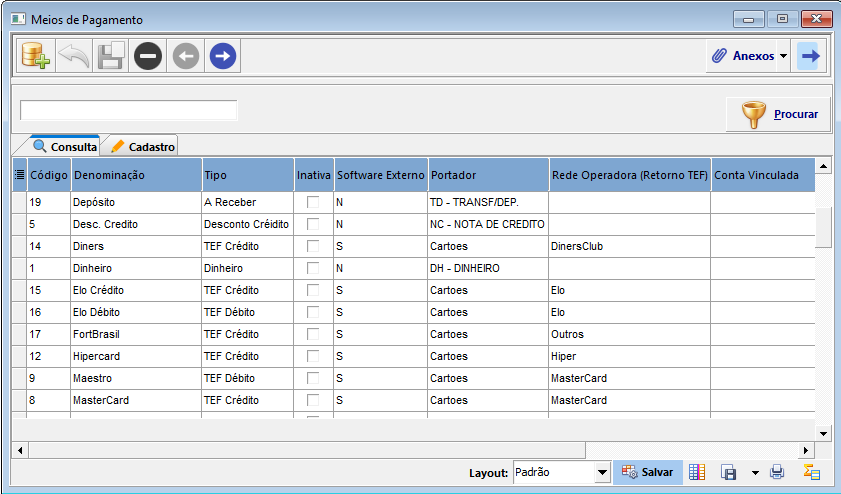Open the Anexos attachments button
The width and height of the screenshot is (841, 494).
[x=743, y=56]
